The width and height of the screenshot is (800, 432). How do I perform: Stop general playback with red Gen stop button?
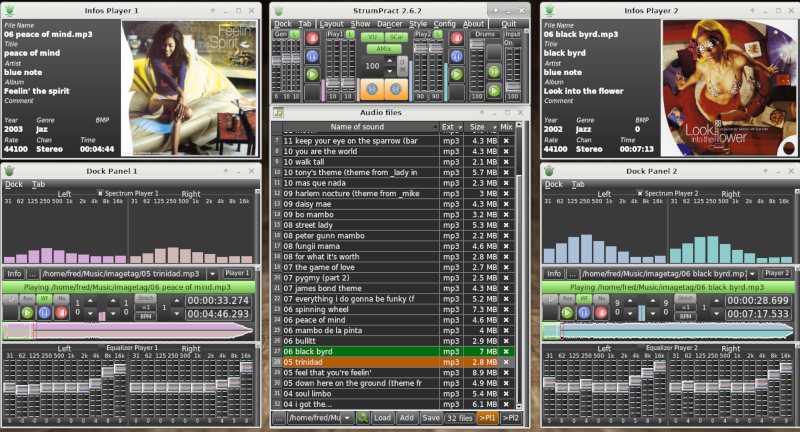[x=312, y=38]
